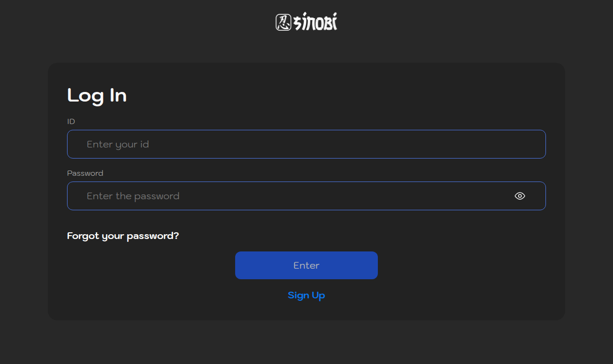Click the "Log In" heading
Viewport: 613px width, 364px height.
[97, 95]
